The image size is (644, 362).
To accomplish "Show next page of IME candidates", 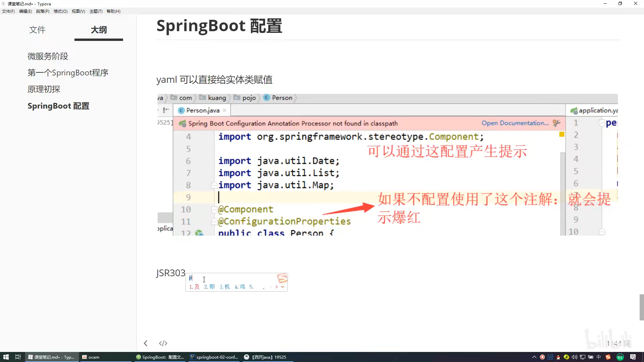I will (276, 287).
